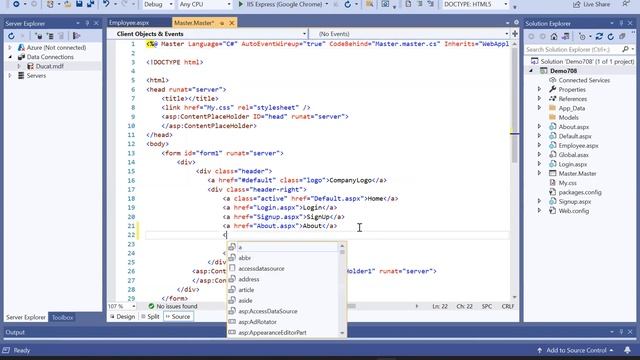Click the Save icon in the toolbar
640x360 pixels.
point(79,4)
